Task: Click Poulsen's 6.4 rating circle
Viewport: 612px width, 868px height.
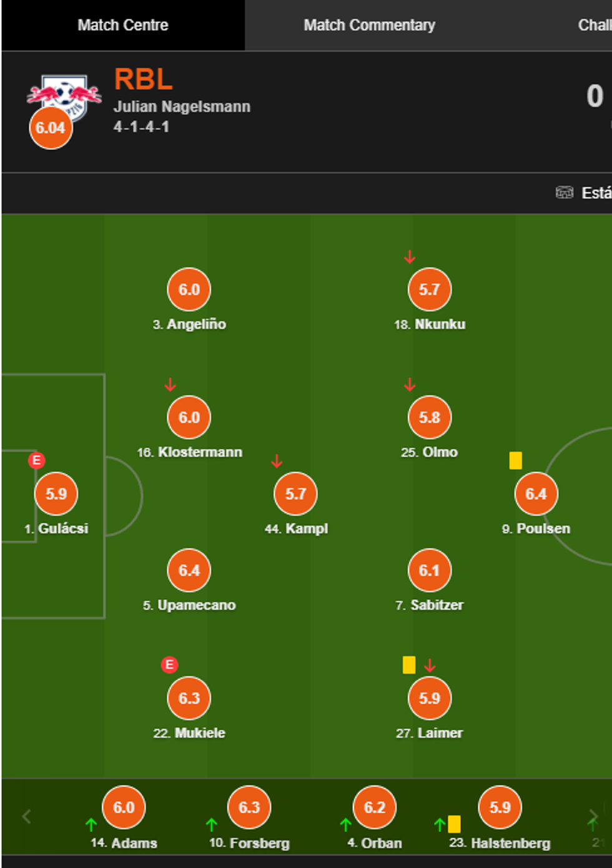Action: (536, 494)
